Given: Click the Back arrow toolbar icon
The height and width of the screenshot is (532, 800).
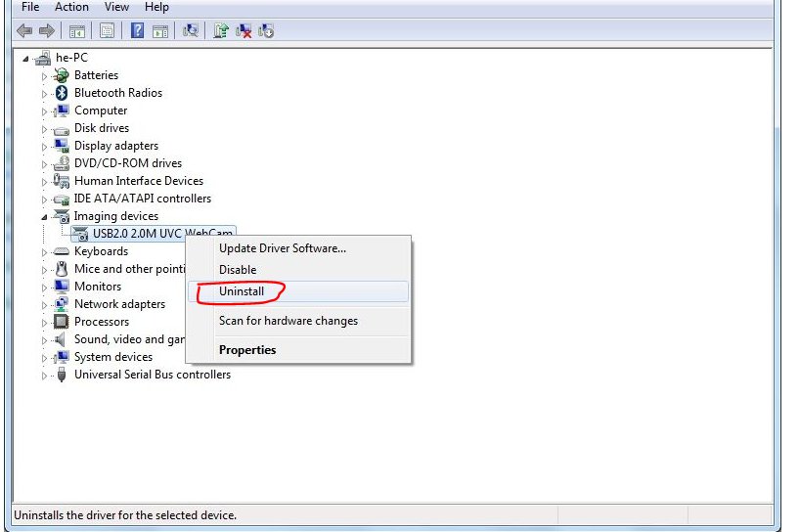Looking at the screenshot, I should tap(24, 31).
